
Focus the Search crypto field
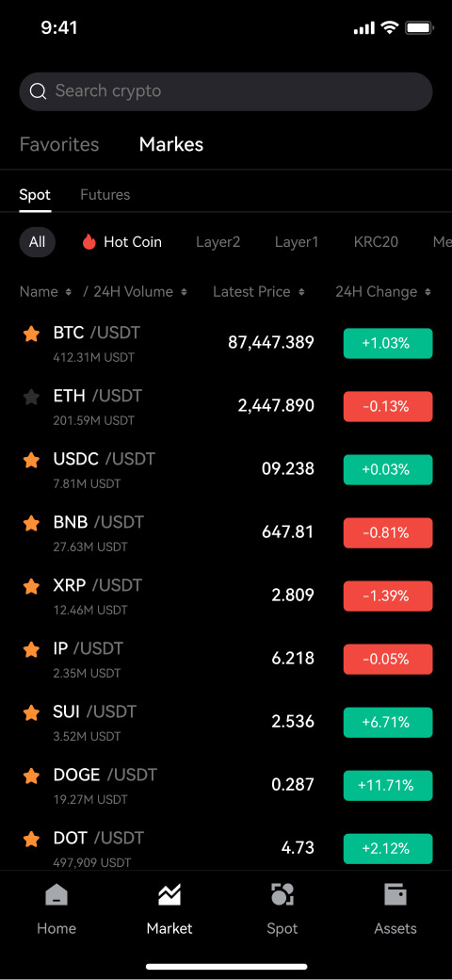coord(226,92)
